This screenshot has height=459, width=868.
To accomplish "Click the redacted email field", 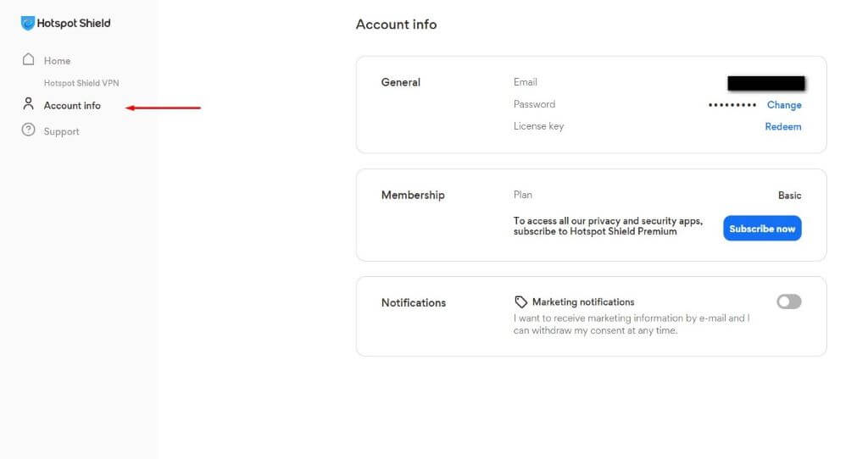I will tap(766, 83).
